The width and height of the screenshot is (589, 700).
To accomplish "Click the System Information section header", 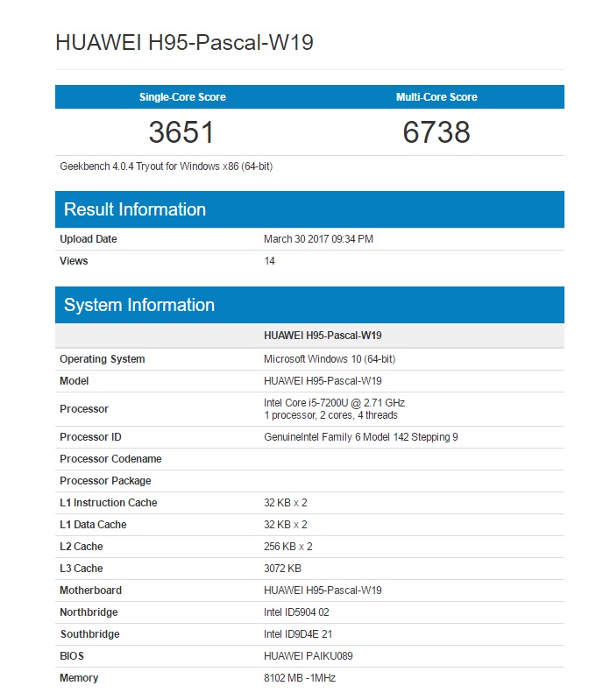I will pyautogui.click(x=139, y=305).
